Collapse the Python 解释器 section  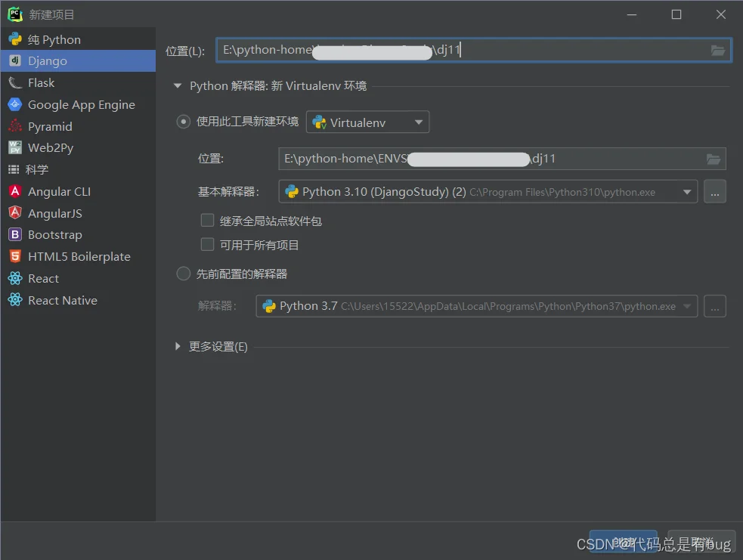coord(178,85)
